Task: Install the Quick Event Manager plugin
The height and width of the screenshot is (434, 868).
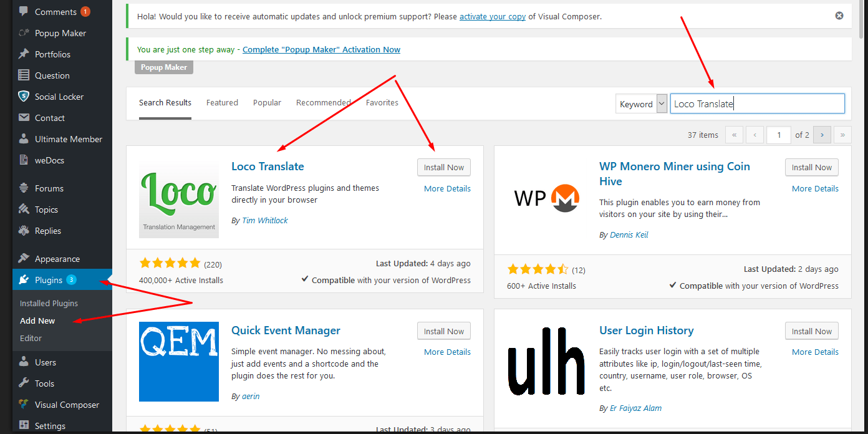Action: click(444, 331)
